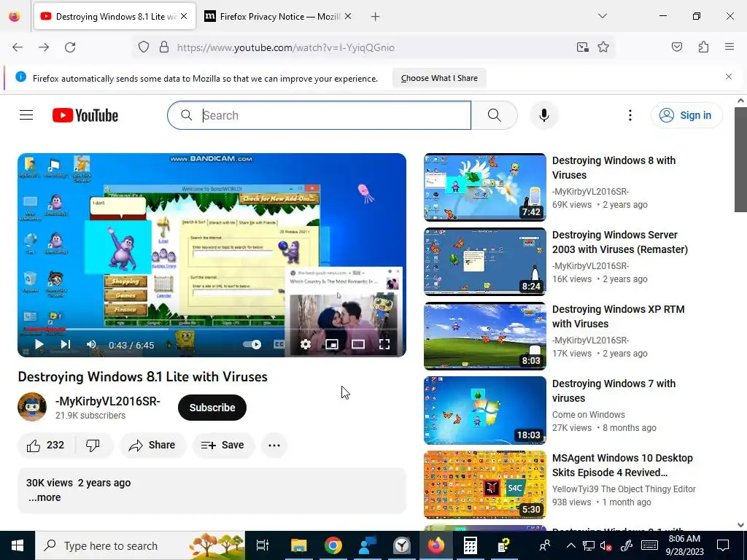Open Destroying Windows Server 2003 video title

coord(620,242)
